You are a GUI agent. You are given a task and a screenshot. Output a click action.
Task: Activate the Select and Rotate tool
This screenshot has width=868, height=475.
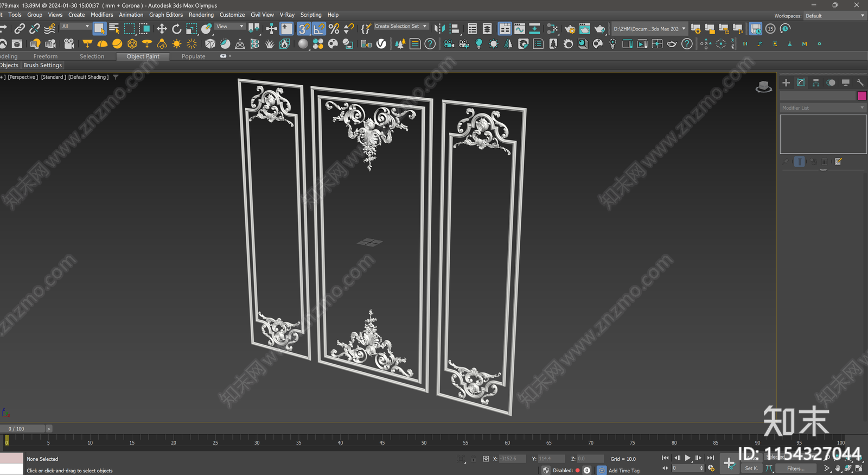(x=176, y=28)
